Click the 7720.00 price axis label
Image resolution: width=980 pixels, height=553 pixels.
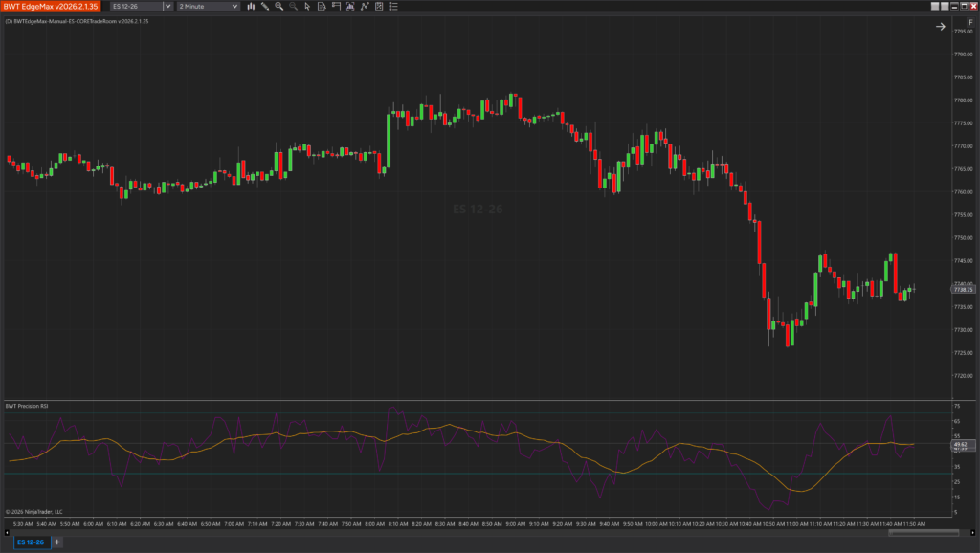963,376
